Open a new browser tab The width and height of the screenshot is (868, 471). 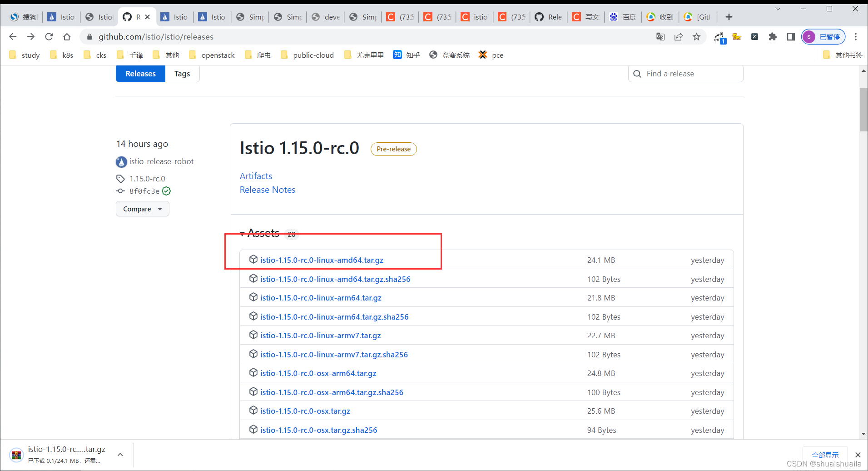point(729,17)
